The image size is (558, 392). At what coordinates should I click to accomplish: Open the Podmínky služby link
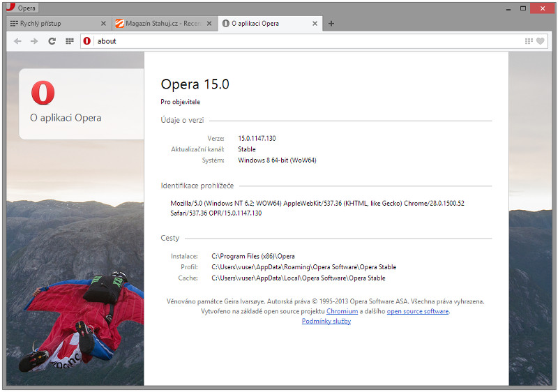[x=326, y=322]
